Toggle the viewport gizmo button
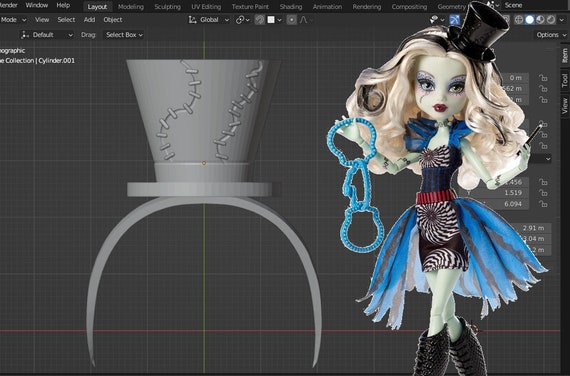570x376 pixels. (454, 20)
